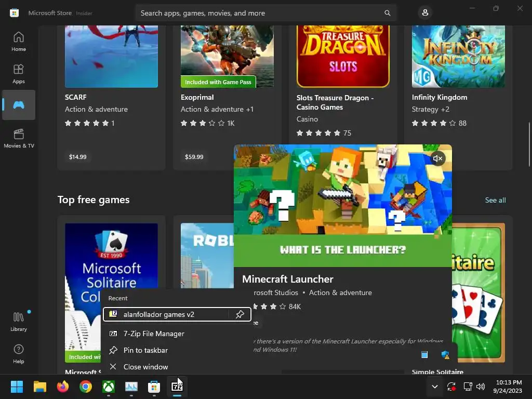Click Included with Game Pass badge on Exoprimal
Screen dimensions: 532x399
(x=218, y=82)
